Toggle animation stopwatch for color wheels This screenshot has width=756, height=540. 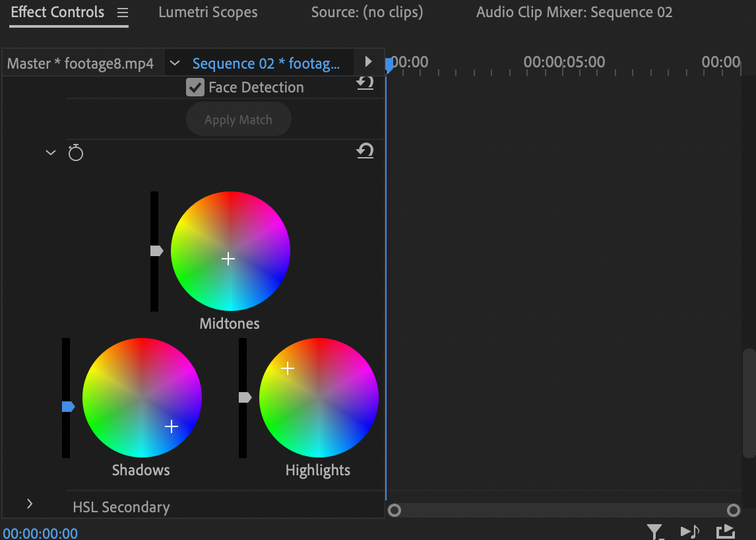pos(76,153)
